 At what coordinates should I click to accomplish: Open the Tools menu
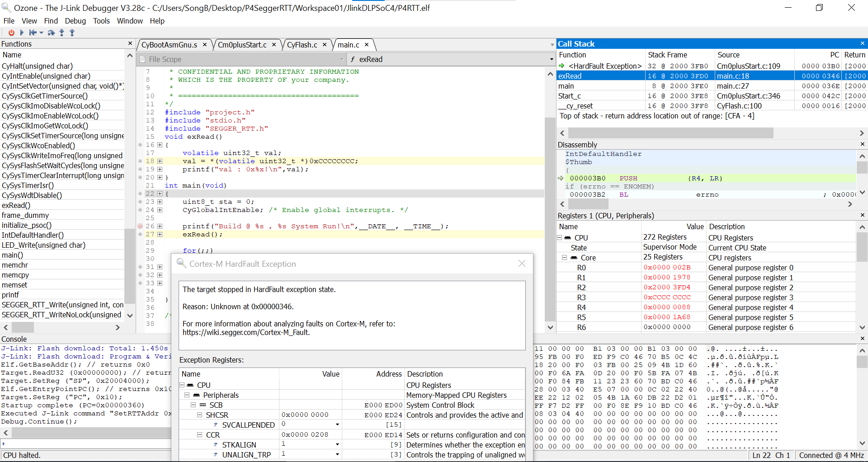point(101,21)
